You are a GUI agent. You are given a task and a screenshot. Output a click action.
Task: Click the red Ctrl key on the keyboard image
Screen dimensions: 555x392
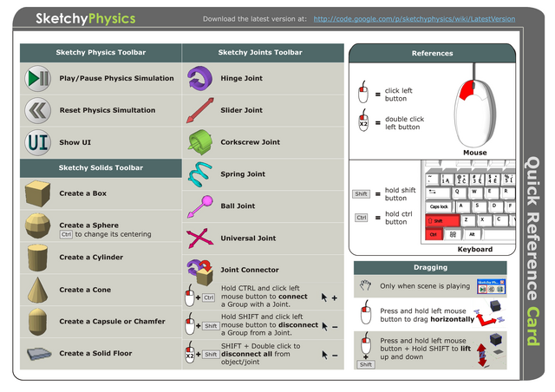click(x=434, y=234)
